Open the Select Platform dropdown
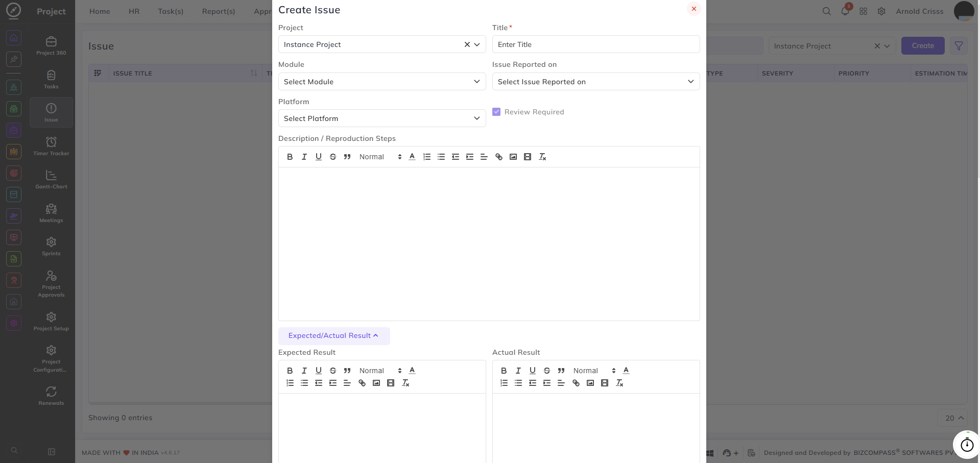The image size is (980, 463). (382, 118)
